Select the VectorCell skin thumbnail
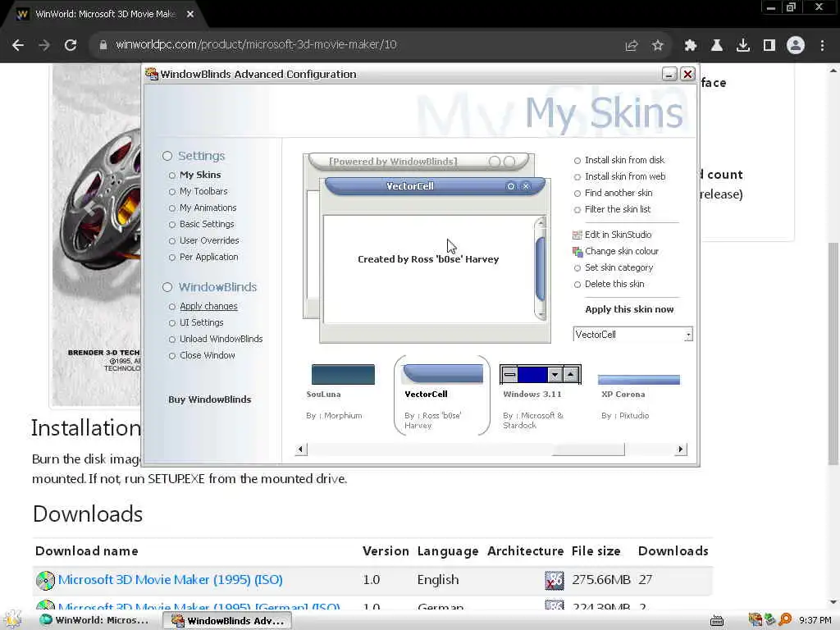 tap(442, 374)
